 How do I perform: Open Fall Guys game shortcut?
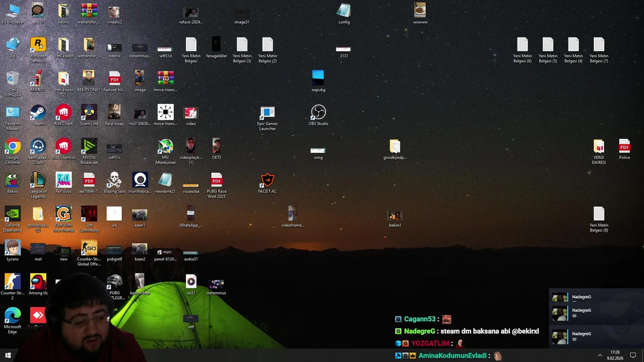coord(63,183)
